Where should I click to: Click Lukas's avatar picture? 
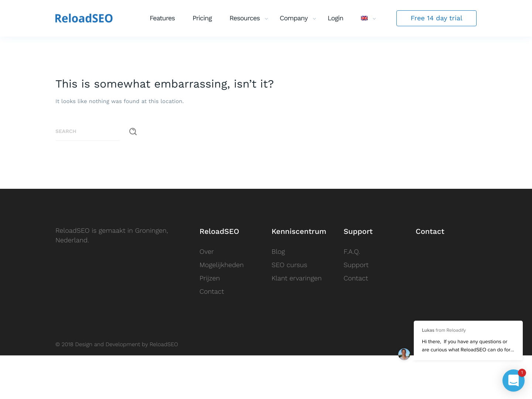coord(404,354)
